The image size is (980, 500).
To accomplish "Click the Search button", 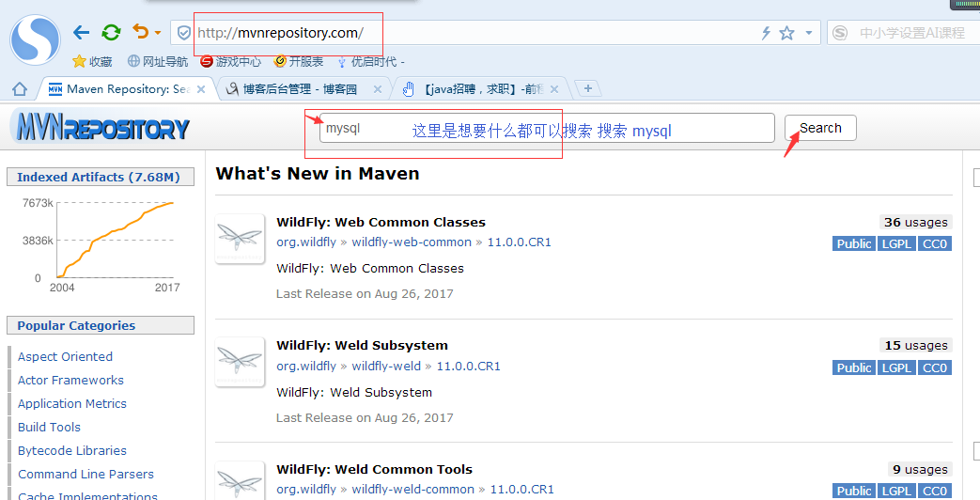I will coord(820,128).
